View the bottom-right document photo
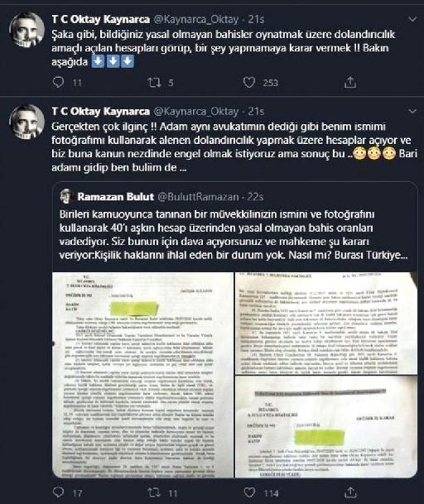The width and height of the screenshot is (424, 504). (327, 427)
